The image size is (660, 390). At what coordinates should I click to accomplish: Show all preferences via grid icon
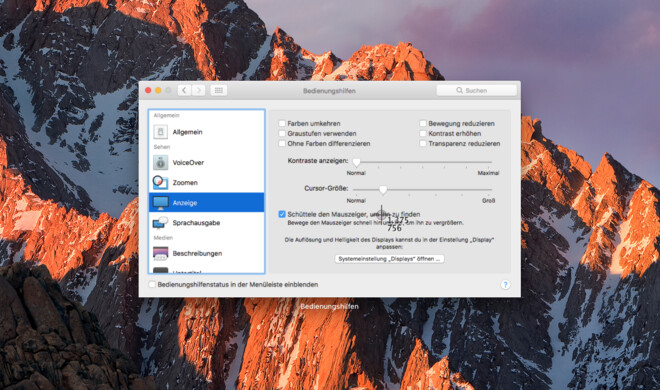click(x=218, y=90)
